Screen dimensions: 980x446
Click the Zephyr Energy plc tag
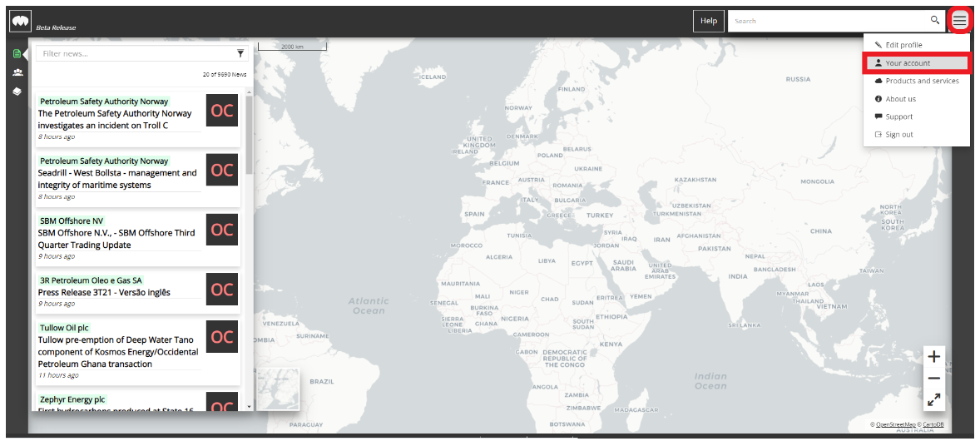pos(72,399)
